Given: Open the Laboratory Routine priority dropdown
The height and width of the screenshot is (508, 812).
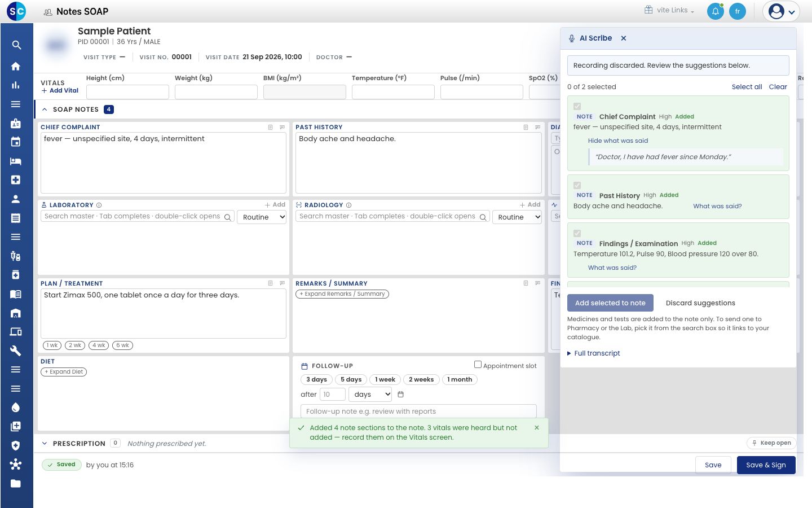Looking at the screenshot, I should pos(262,217).
